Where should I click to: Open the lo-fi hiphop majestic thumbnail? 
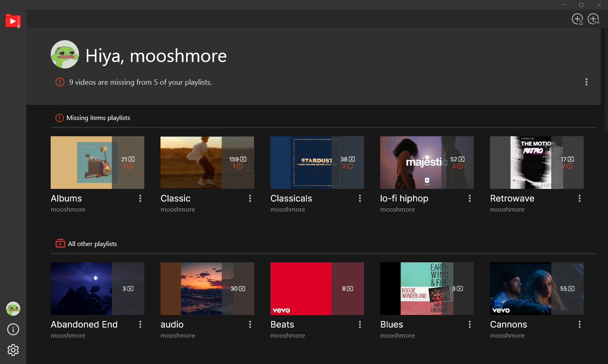pos(427,163)
